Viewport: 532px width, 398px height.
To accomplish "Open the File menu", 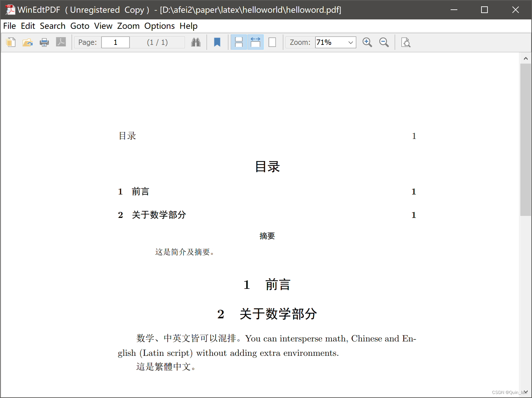I will point(9,26).
